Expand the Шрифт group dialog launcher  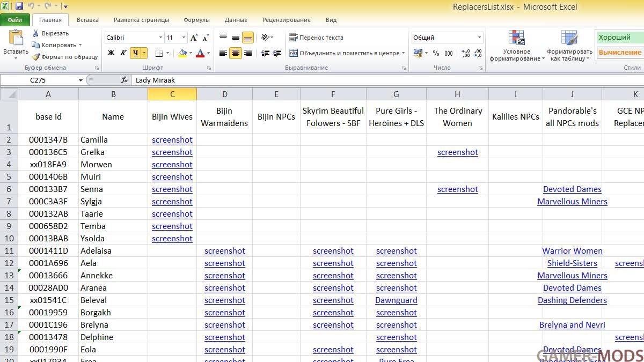pyautogui.click(x=209, y=68)
